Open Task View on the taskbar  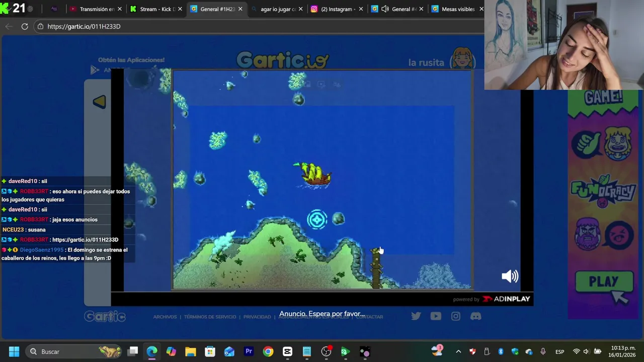click(133, 351)
